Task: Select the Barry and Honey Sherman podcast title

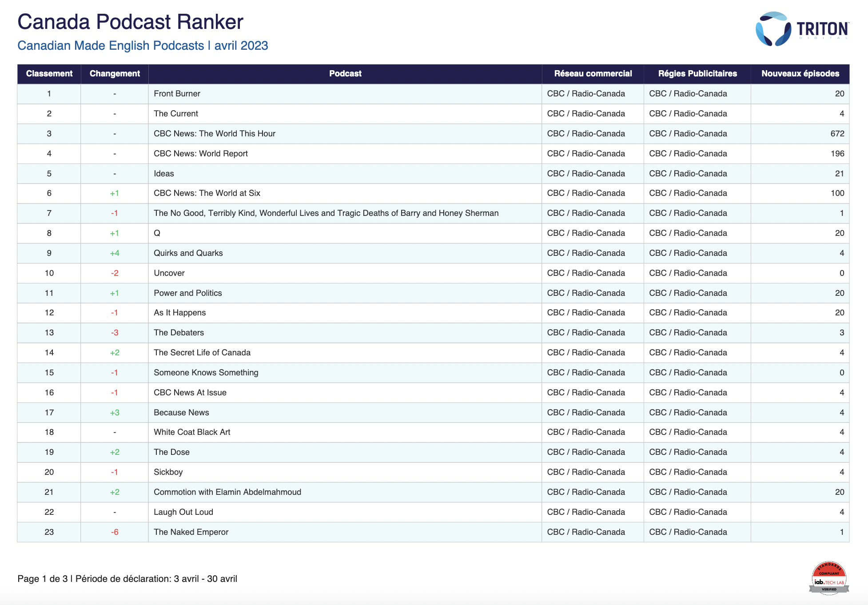Action: click(x=326, y=213)
